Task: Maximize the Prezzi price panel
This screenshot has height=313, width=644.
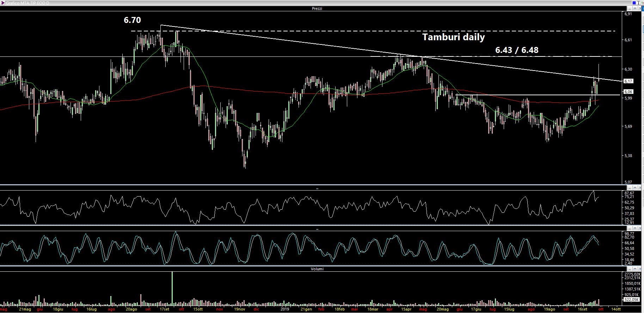Action: point(634,8)
